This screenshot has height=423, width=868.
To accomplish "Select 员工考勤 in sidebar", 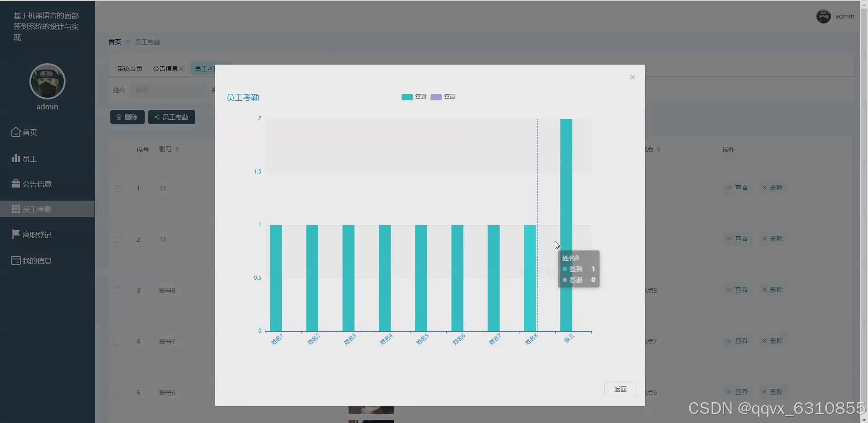I will tap(47, 209).
